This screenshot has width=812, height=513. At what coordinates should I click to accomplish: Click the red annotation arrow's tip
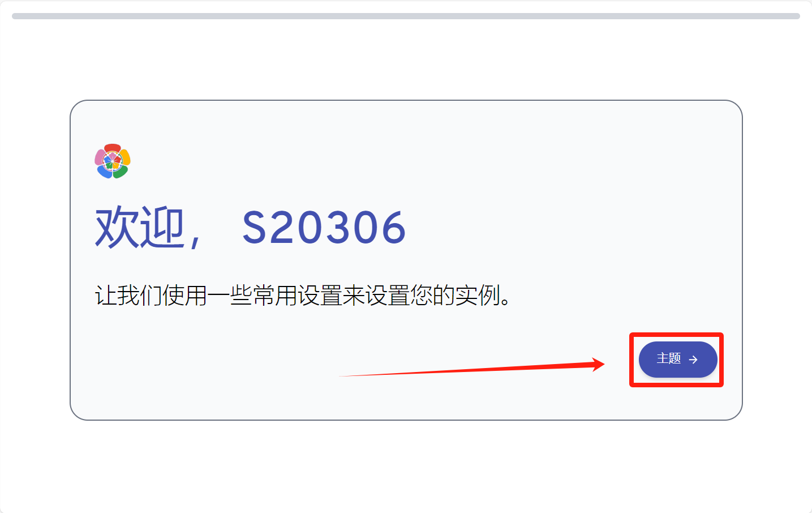pyautogui.click(x=603, y=364)
